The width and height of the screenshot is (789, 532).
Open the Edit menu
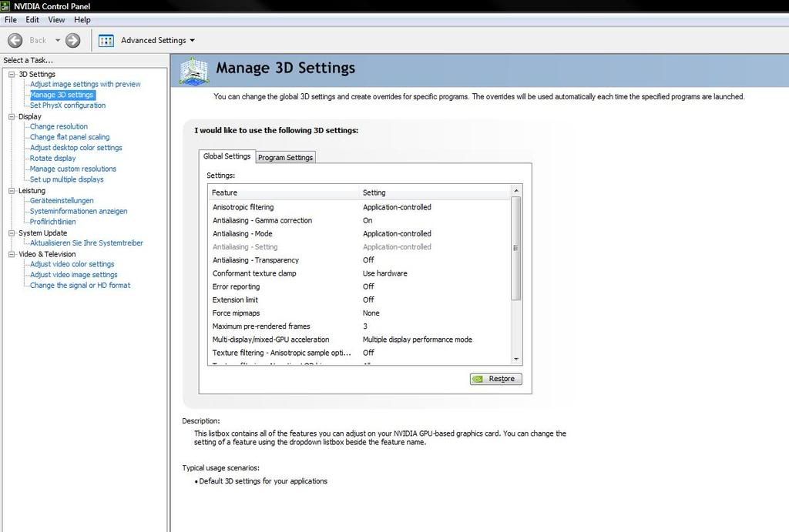point(32,19)
